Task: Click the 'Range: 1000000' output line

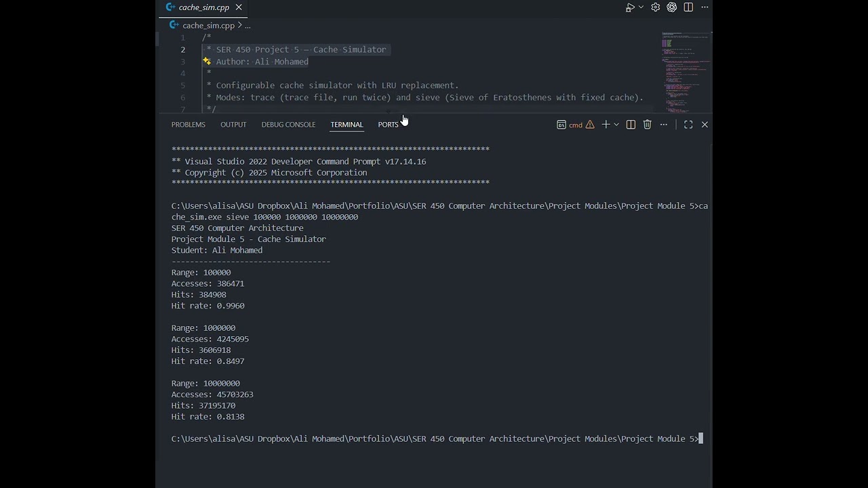Action: [x=203, y=328]
